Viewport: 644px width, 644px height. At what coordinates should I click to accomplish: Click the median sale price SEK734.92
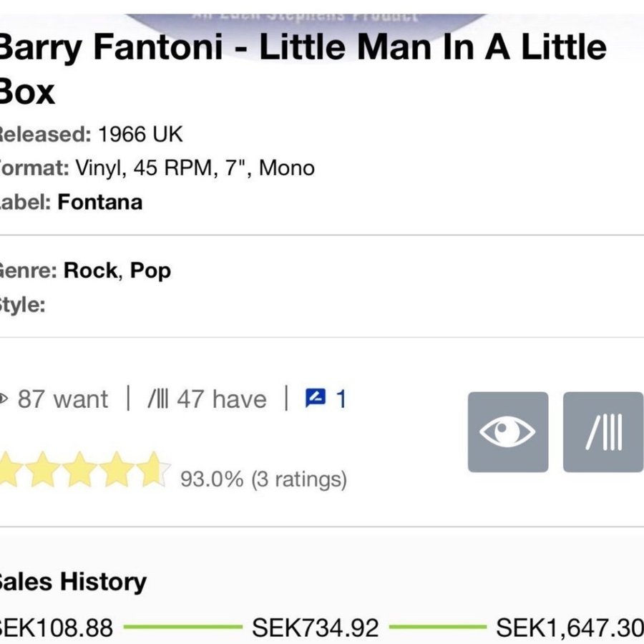point(315,628)
